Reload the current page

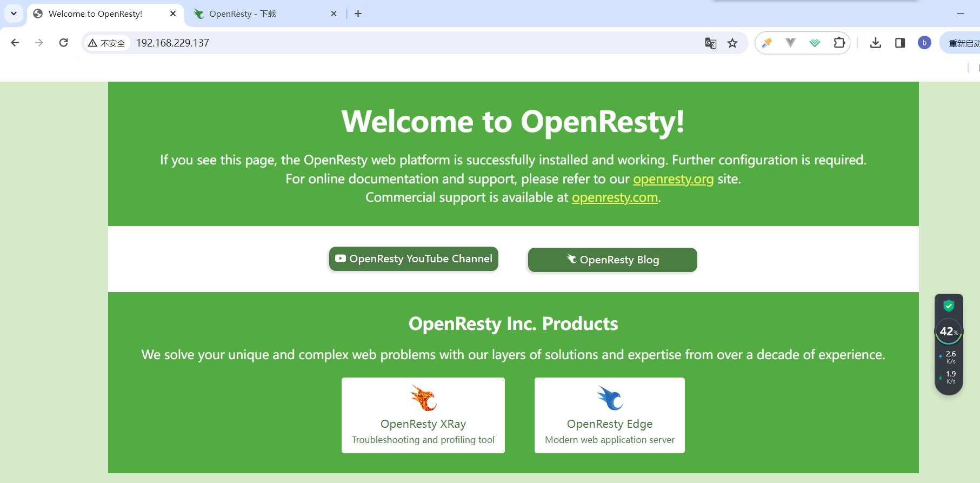(63, 43)
